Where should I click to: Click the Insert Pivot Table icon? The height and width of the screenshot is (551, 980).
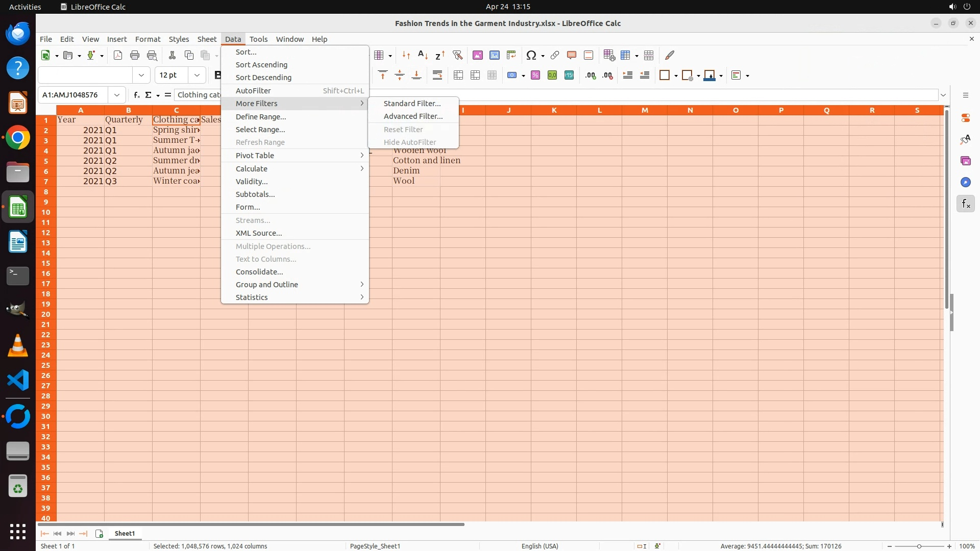point(511,55)
